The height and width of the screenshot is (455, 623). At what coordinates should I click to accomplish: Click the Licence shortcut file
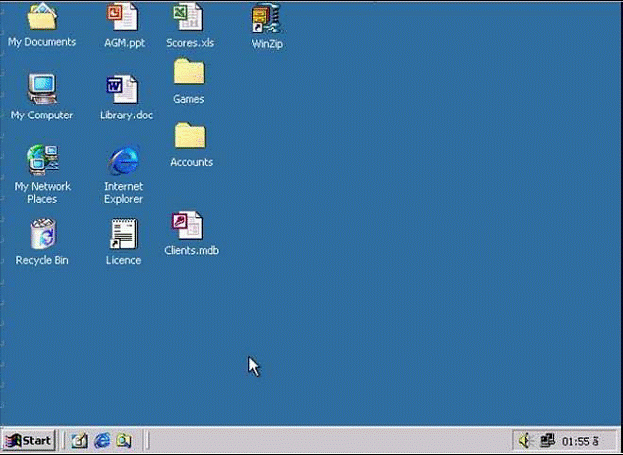124,235
